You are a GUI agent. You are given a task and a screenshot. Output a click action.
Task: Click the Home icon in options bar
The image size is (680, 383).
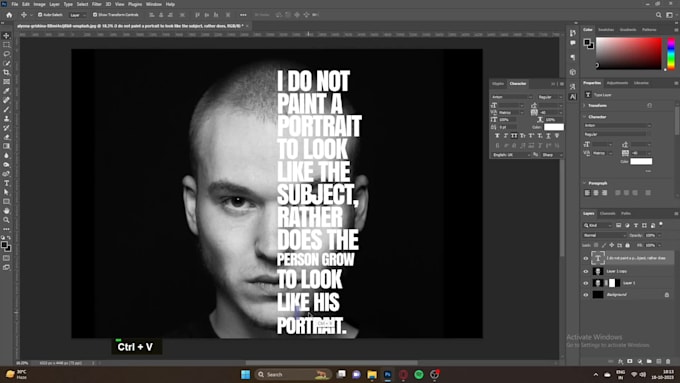(9, 15)
